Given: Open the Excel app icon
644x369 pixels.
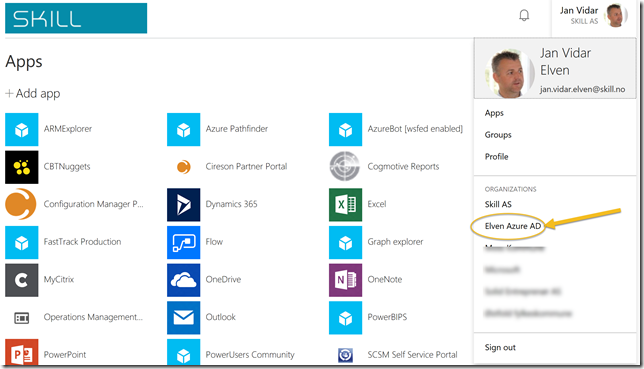Looking at the screenshot, I should [x=345, y=205].
